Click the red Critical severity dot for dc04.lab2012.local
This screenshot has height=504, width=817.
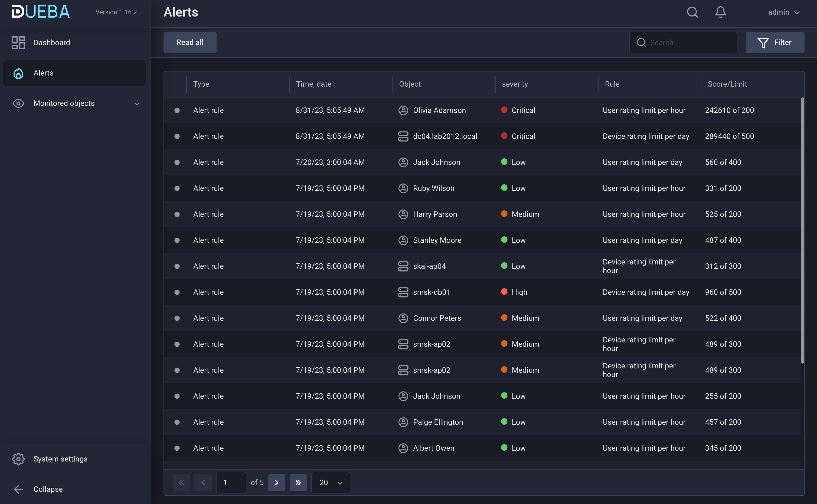(x=504, y=136)
